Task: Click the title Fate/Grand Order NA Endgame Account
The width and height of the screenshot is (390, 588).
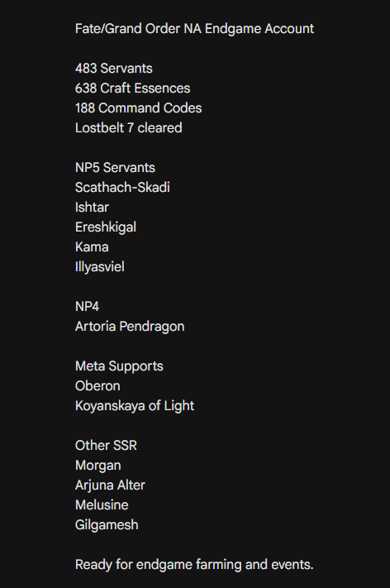Action: (x=194, y=29)
